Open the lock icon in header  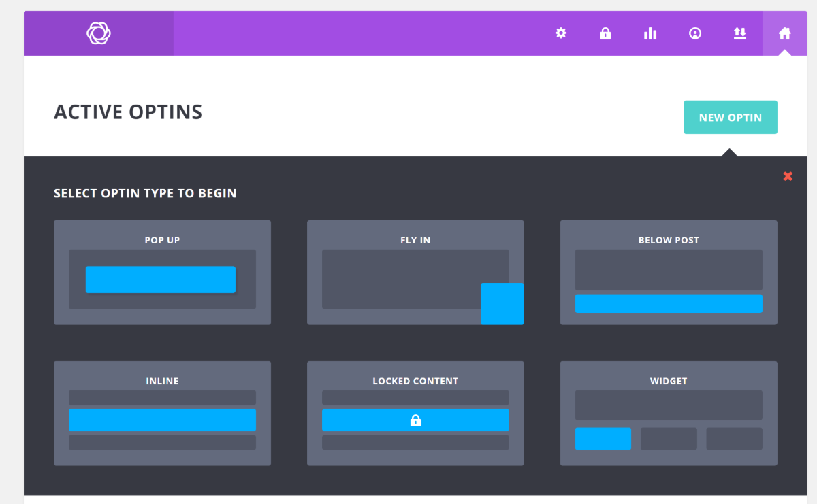605,33
